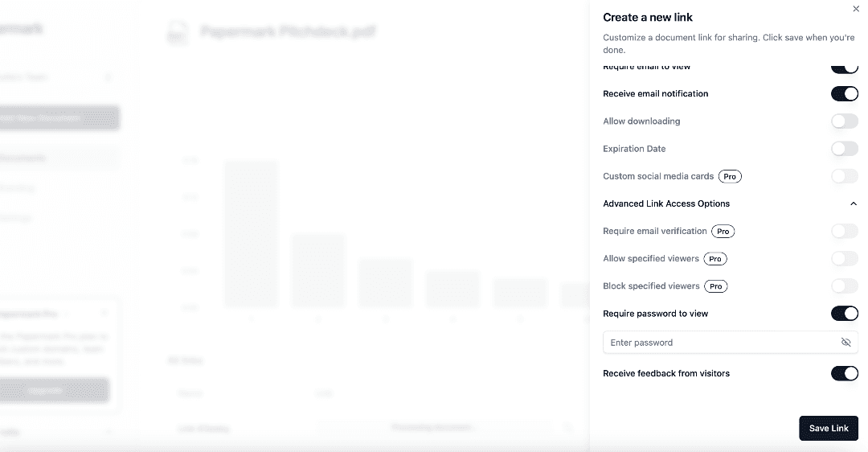
Task: Click the Papermark Pitchdeck.pdf document title
Action: pyautogui.click(x=288, y=32)
